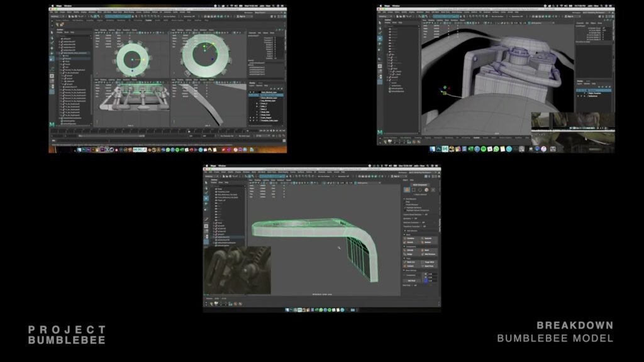
Task: Click Add Divisions in Modeling Toolkit
Action: [x=428, y=254]
